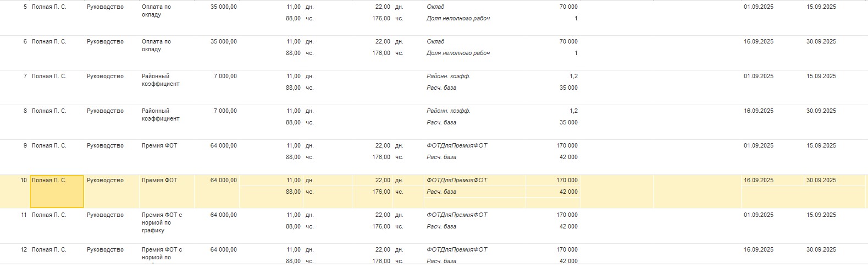Click end date 30.09.2025 in row 6
The image size is (868, 267).
(x=821, y=42)
